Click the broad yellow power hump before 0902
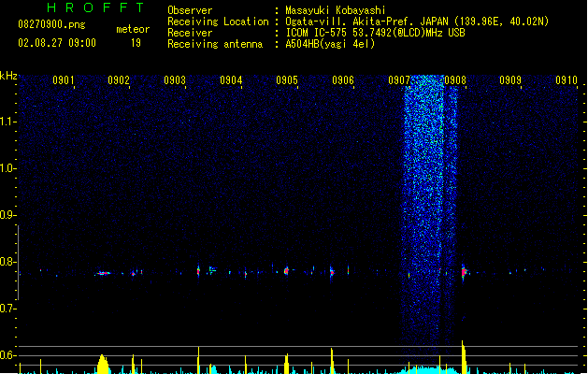 click(x=103, y=365)
